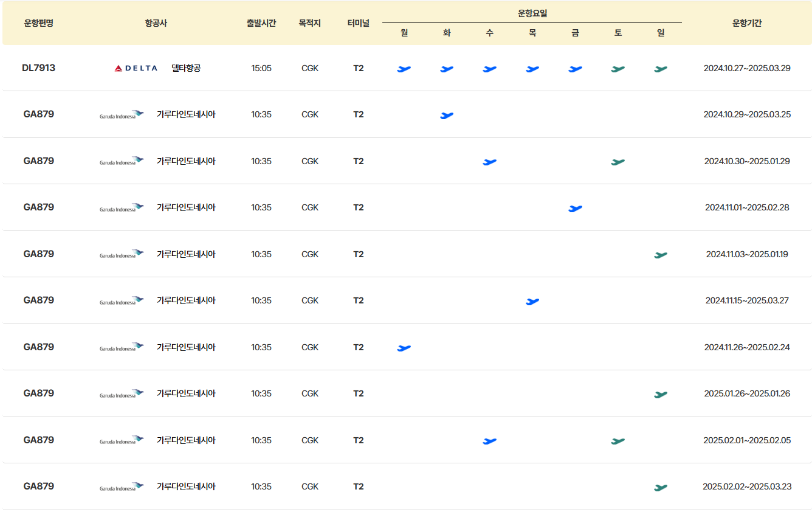Viewport: 812px width, 512px height.
Task: Click the period 2025.02.01~2025.02.05
Action: coord(747,440)
